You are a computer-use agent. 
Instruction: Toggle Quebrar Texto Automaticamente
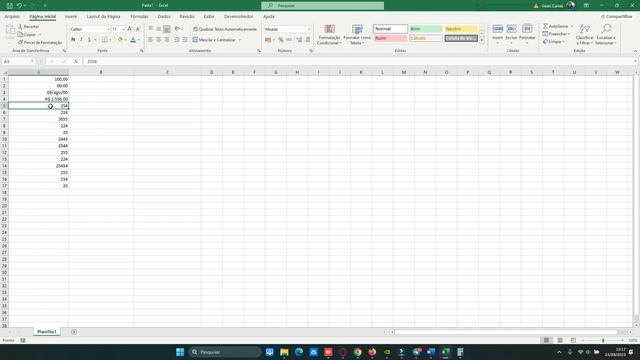tap(225, 29)
